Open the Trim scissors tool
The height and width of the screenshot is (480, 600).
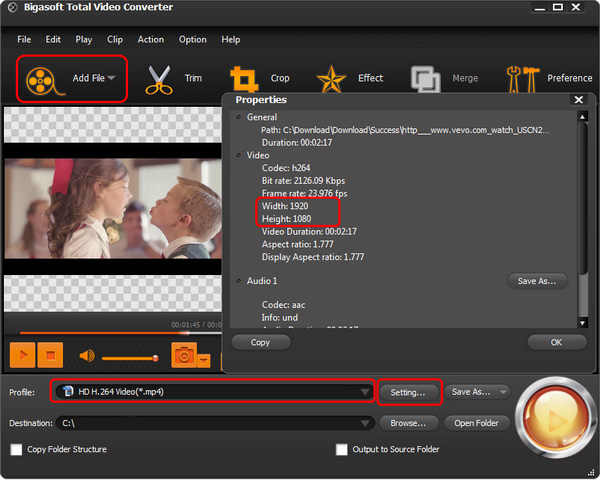coord(159,80)
